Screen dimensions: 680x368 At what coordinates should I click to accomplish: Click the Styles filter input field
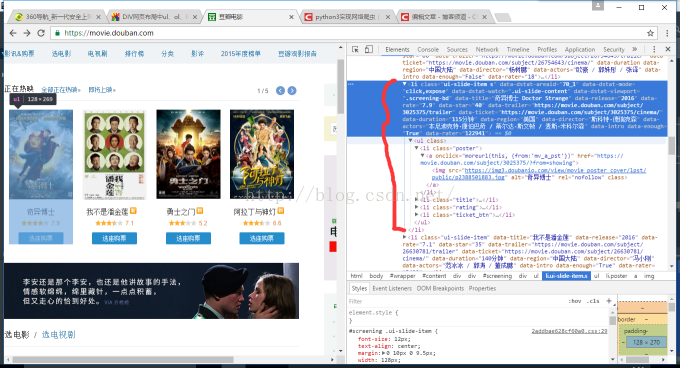[x=455, y=301]
